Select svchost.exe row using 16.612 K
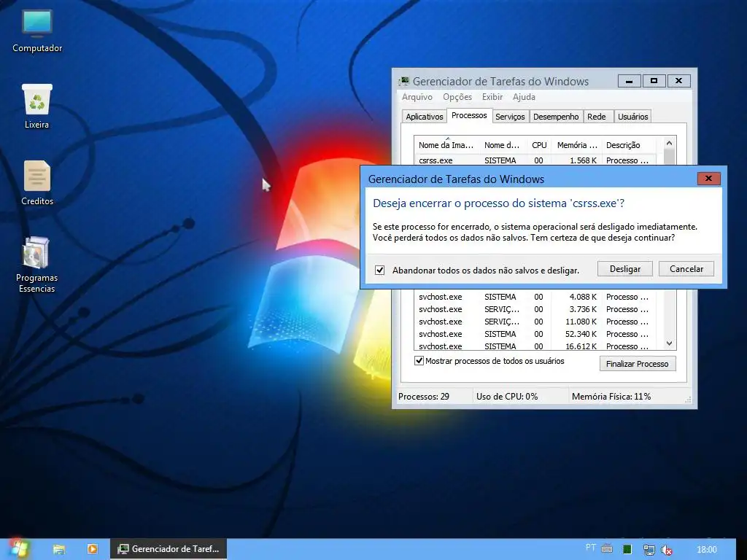The height and width of the screenshot is (560, 747). (x=535, y=346)
